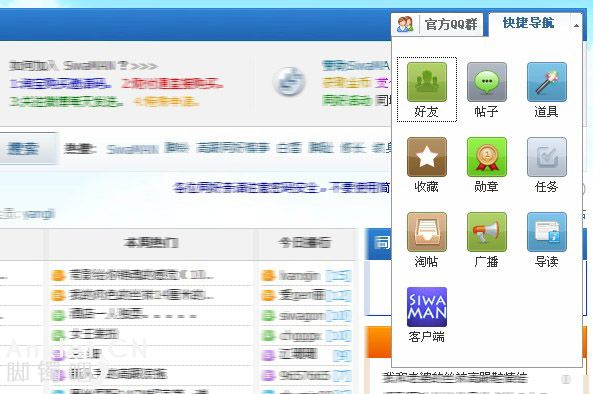Open first orange-ranked post in 本周热门 list
Viewport: 593px width, 394px height.
tap(141, 275)
